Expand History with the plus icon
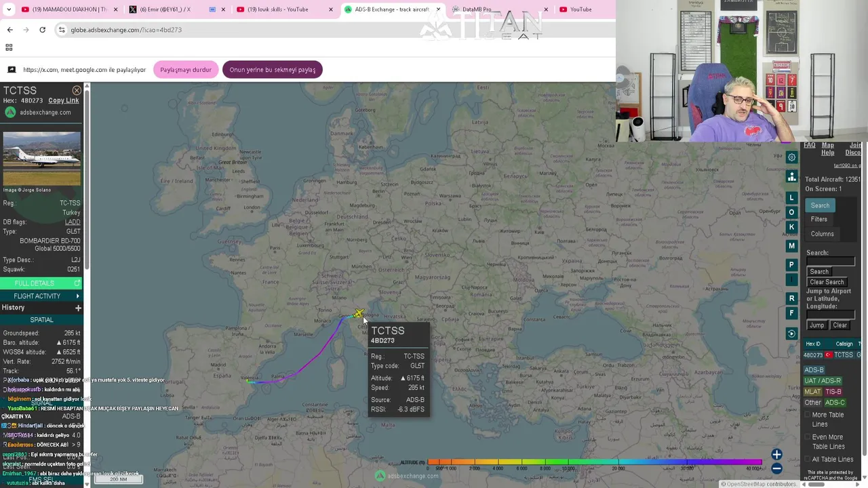The image size is (868, 488). [78, 308]
